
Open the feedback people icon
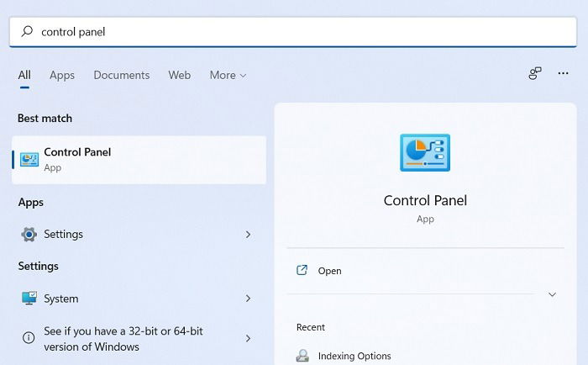pos(535,73)
